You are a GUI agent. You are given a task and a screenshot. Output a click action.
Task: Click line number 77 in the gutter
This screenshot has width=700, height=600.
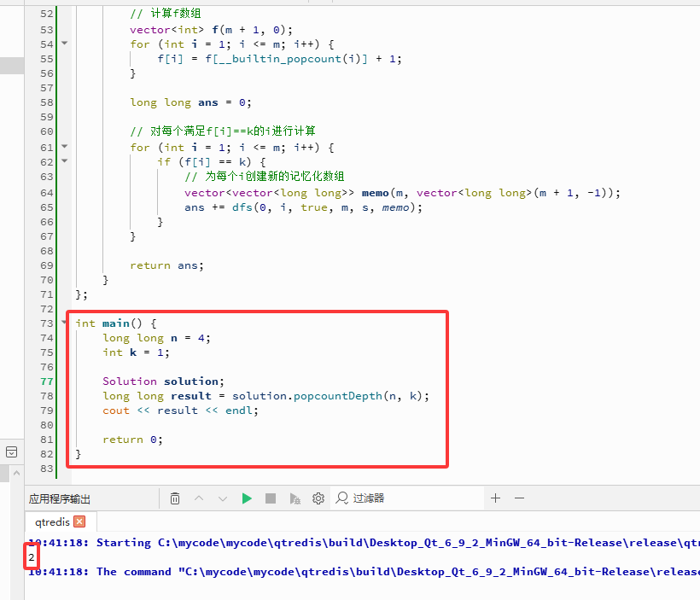(46, 382)
